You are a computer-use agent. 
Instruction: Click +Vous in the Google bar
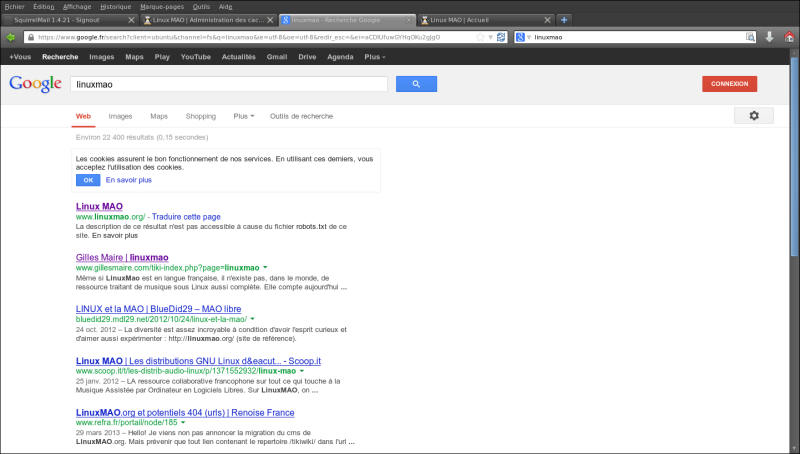coord(20,57)
